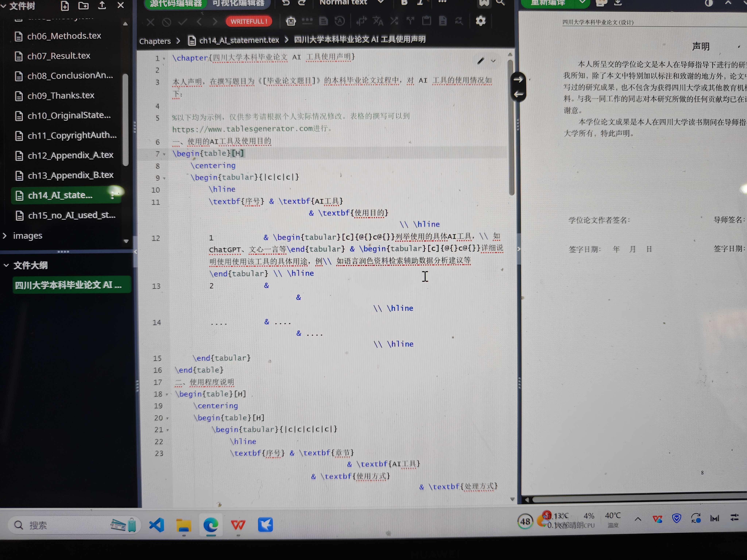Click the upload file icon in file tree
Image resolution: width=747 pixels, height=560 pixels.
pyautogui.click(x=102, y=5)
